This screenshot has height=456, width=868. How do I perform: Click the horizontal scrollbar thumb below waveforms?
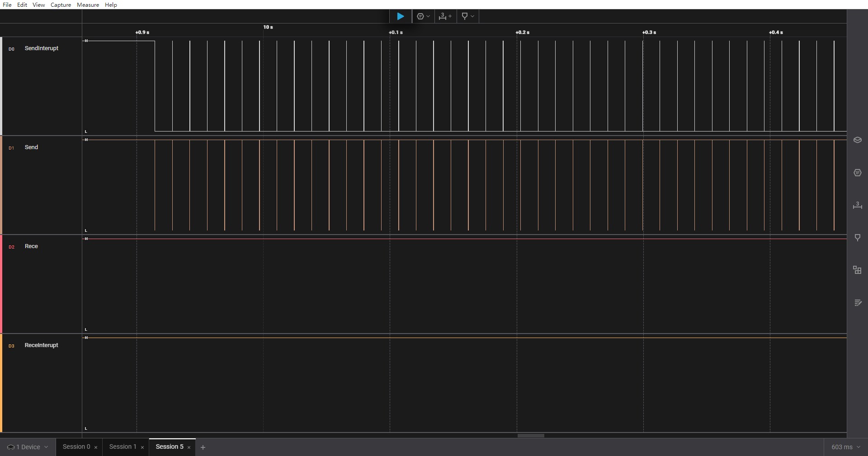(x=531, y=436)
